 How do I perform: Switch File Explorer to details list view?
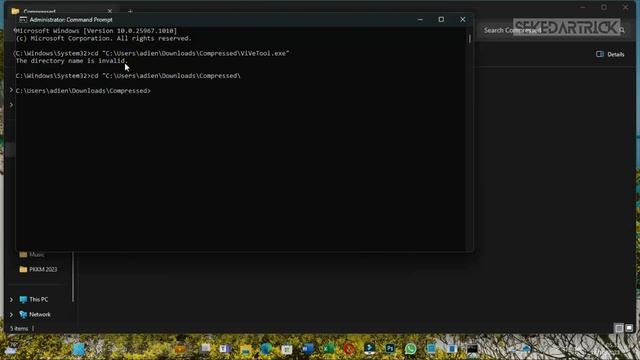[x=619, y=328]
